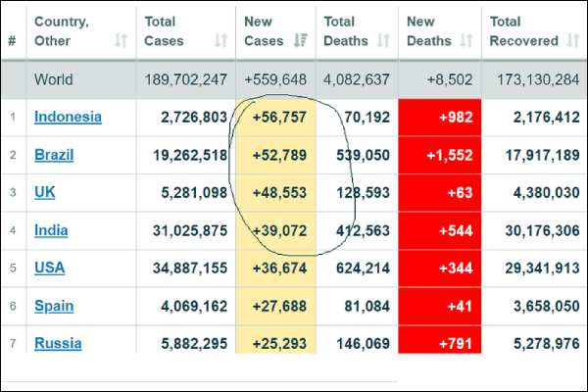This screenshot has height=392, width=588.
Task: Select Spain recovered 3,658,050
Action: point(547,307)
